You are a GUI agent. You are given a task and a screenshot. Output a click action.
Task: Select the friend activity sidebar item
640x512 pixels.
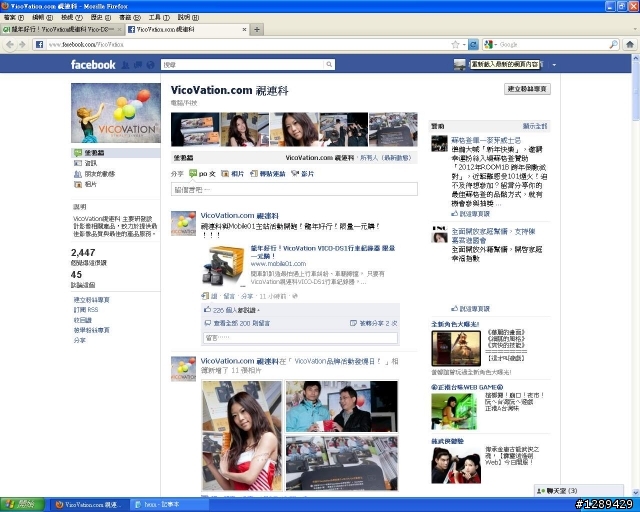tap(94, 174)
